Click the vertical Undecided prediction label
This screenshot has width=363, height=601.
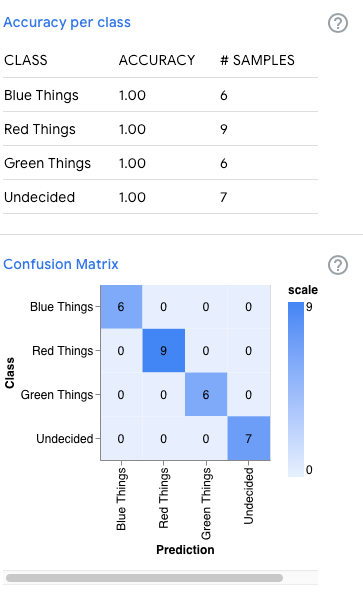click(x=249, y=496)
